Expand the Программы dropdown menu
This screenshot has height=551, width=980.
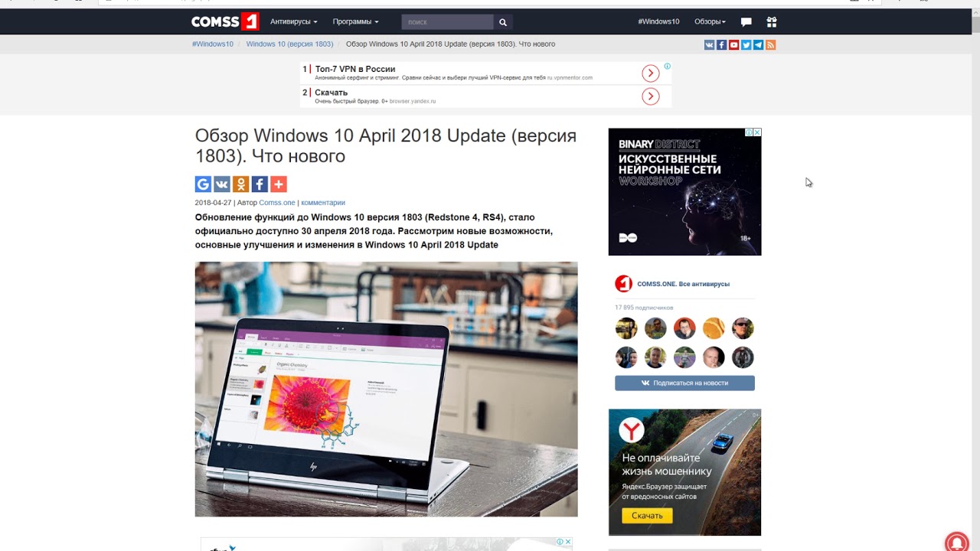click(355, 21)
